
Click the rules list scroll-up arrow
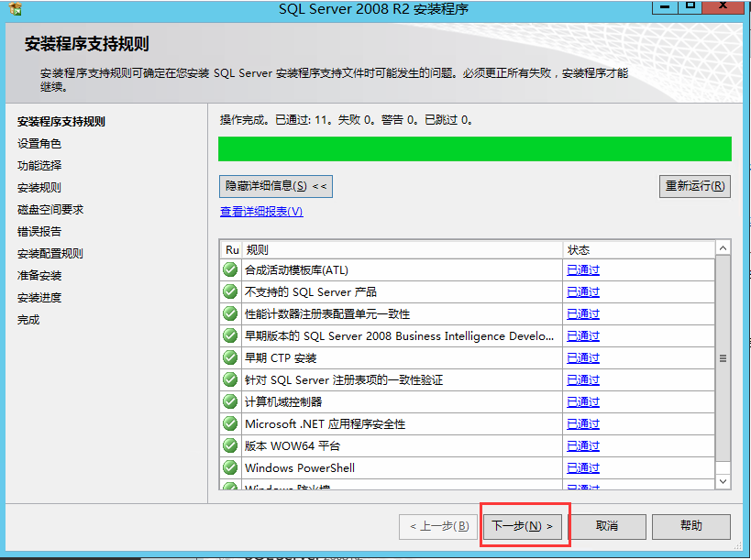pos(723,248)
